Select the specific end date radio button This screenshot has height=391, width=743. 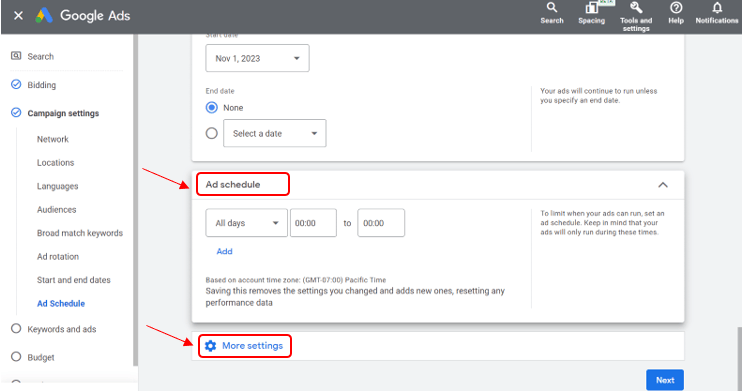[x=212, y=133]
